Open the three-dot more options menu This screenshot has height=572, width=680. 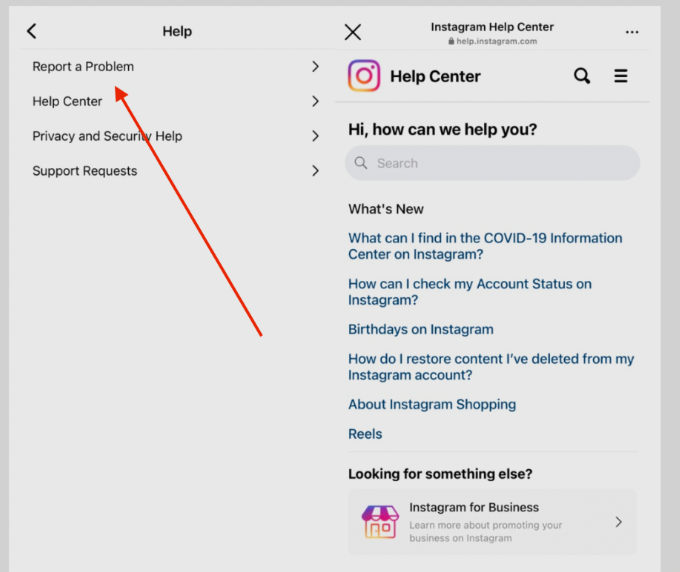click(632, 32)
